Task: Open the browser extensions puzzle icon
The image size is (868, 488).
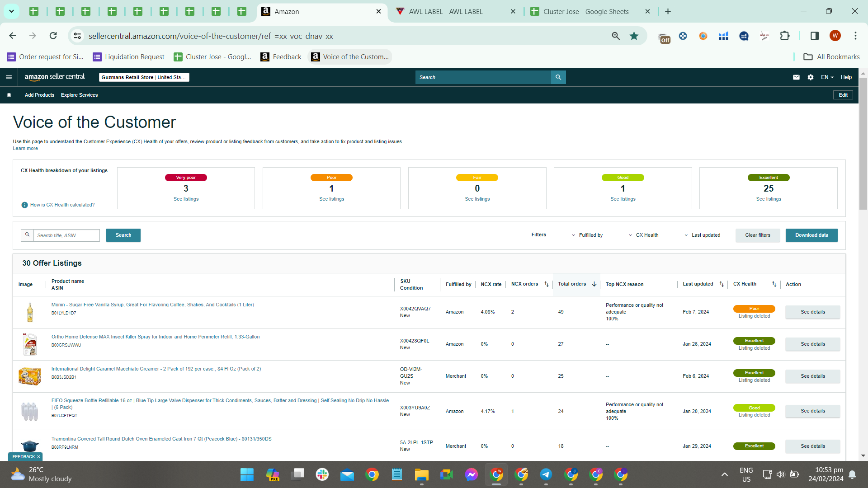Action: [784, 36]
